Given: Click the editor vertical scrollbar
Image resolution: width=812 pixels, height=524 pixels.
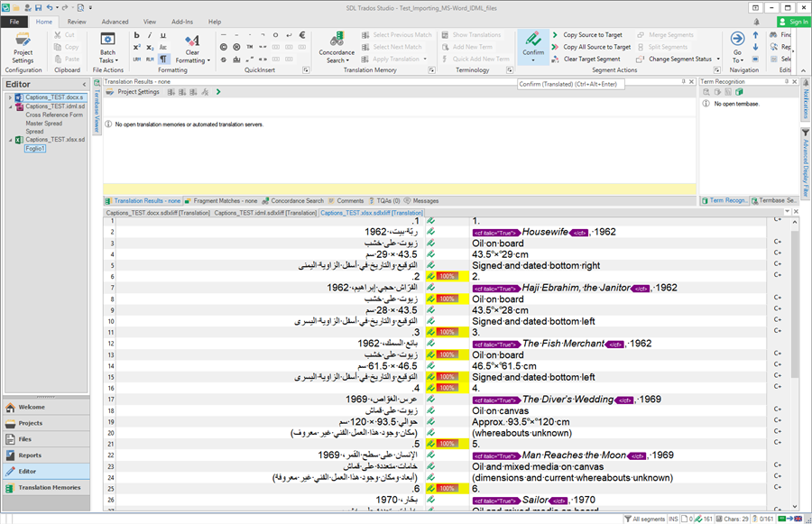Looking at the screenshot, I should [x=795, y=304].
